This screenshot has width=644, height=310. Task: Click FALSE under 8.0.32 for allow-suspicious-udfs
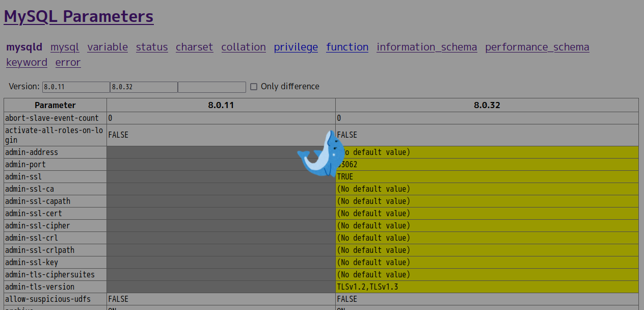487,299
